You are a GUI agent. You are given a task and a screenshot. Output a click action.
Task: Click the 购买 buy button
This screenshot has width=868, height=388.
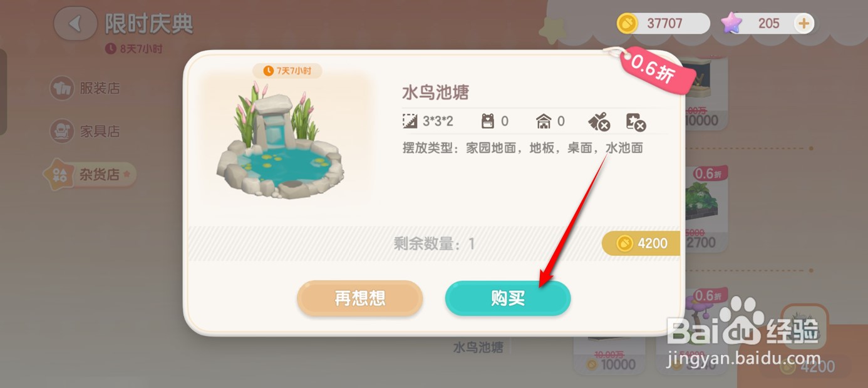click(508, 299)
